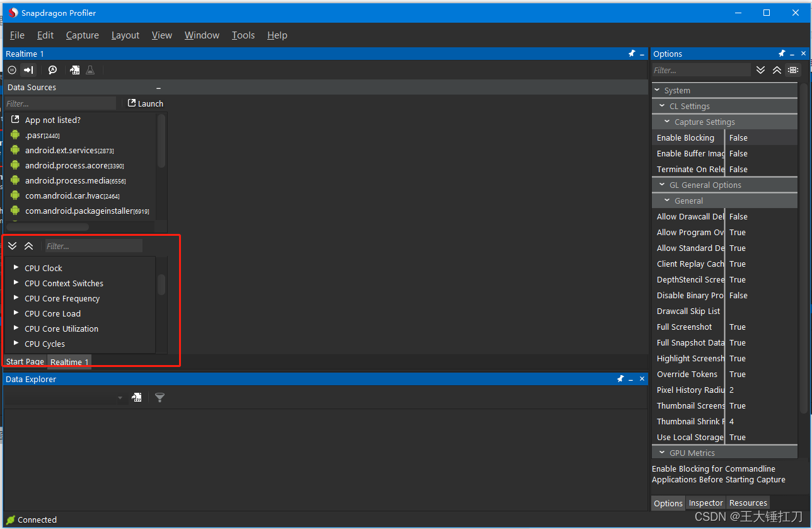Click the flask icon in Realtime toolbar

click(90, 70)
